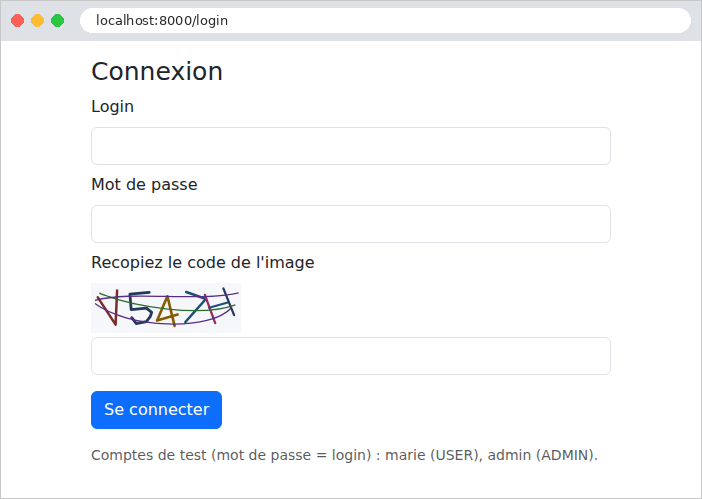Screen dimensions: 702x499
Task: Click the Login field label
Action: pos(112,107)
